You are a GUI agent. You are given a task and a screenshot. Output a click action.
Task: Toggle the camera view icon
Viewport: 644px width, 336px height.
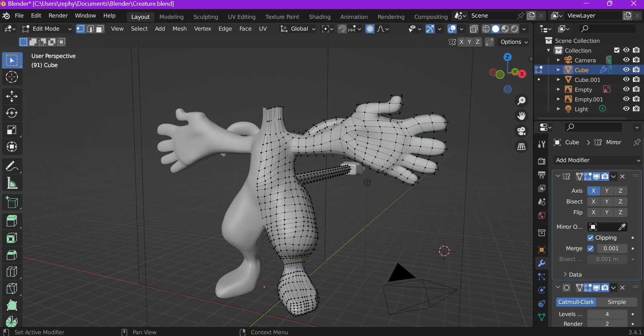[x=521, y=131]
